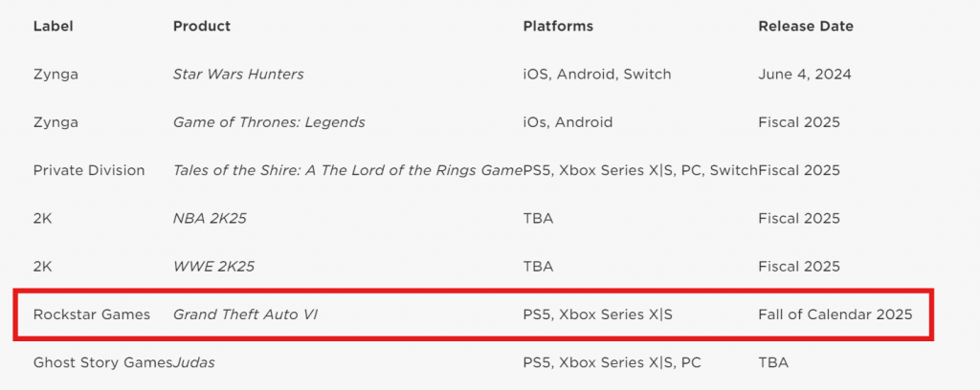Click the June 4, 2024 date
This screenshot has height=390, width=980.
(x=804, y=75)
